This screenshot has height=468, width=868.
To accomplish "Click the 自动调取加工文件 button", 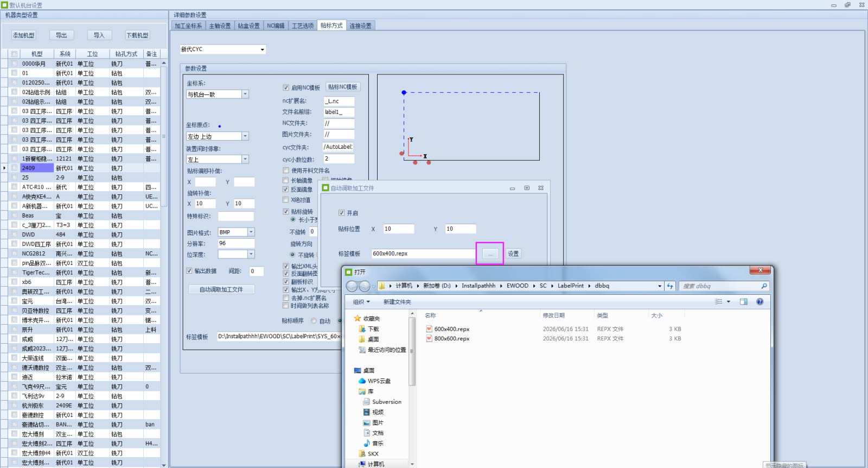I will (x=221, y=289).
